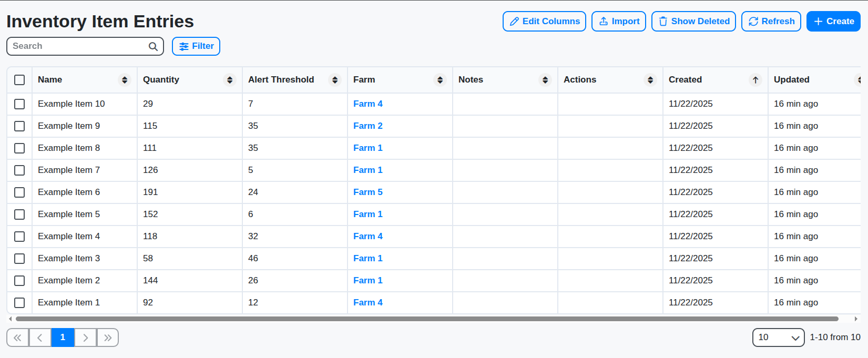
Task: Click the Show Deleted button
Action: [693, 22]
